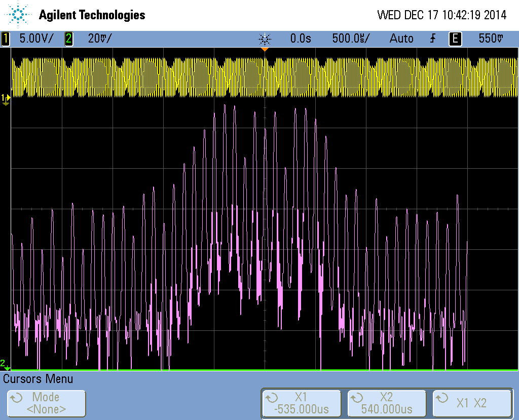This screenshot has height=420, width=519.
Task: Click the 500.0us/ timebase readout
Action: point(351,39)
